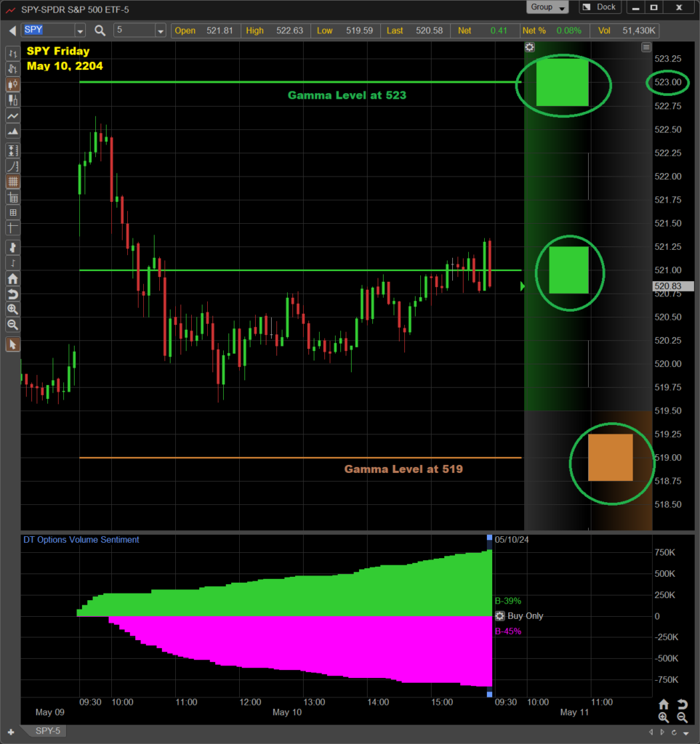This screenshot has width=700, height=744.
Task: Expand the interval 5 dropdown
Action: point(160,31)
